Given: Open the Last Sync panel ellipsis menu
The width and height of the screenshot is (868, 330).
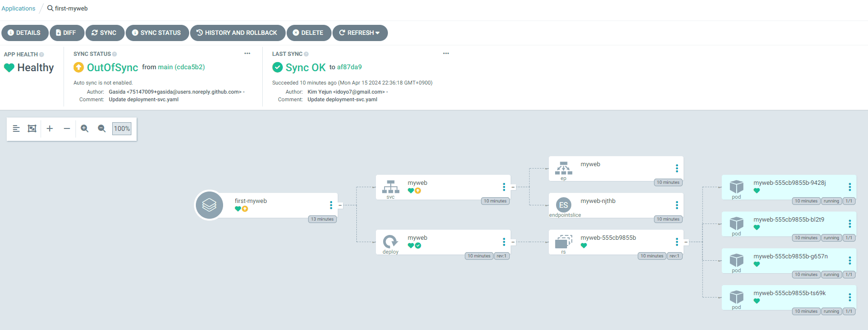Looking at the screenshot, I should point(446,53).
